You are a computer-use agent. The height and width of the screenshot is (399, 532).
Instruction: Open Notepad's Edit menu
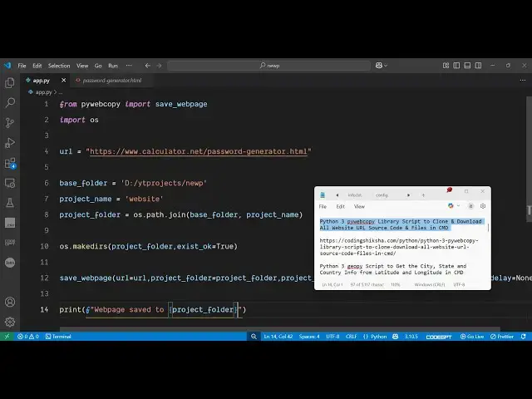tap(340, 206)
